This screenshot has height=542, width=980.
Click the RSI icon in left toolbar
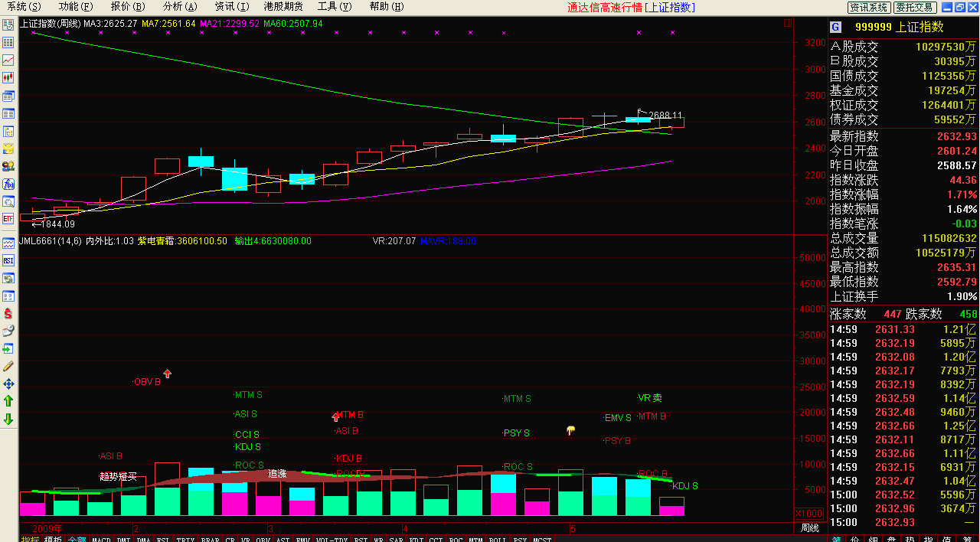click(8, 260)
